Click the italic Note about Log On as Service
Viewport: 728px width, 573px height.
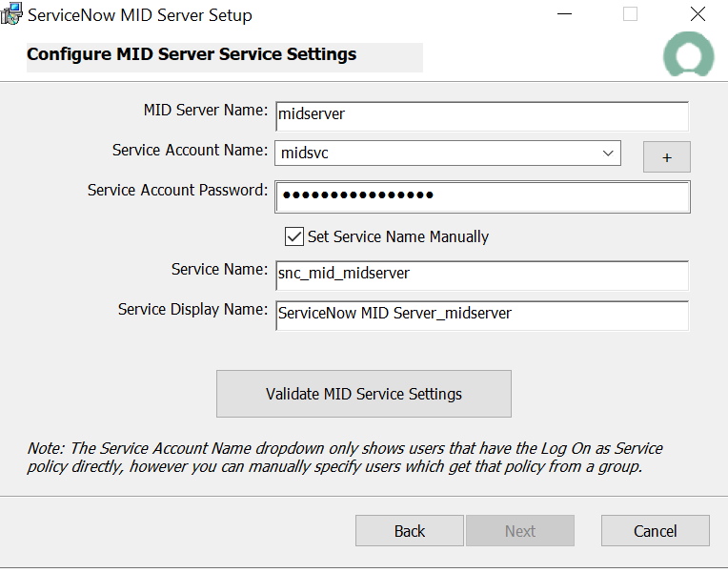point(345,458)
